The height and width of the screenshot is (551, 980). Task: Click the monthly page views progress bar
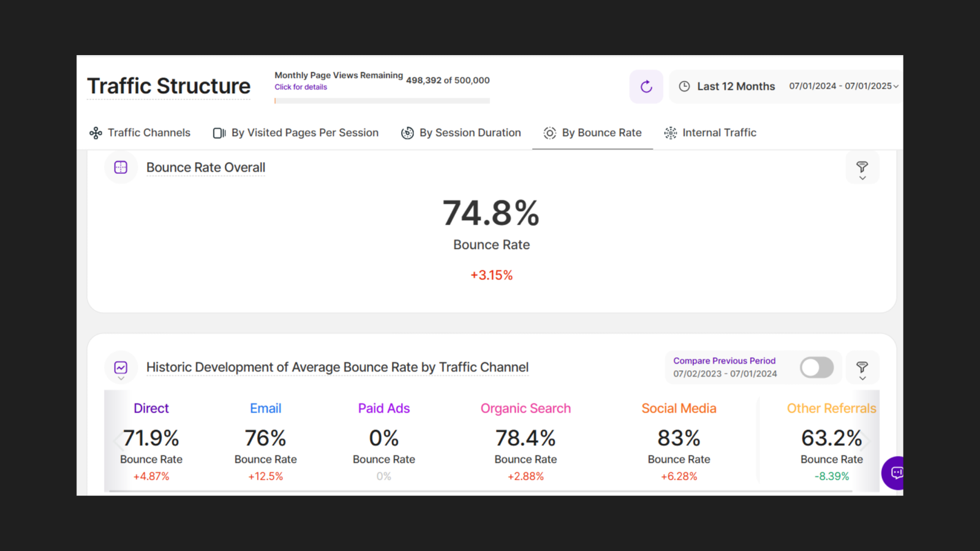382,99
